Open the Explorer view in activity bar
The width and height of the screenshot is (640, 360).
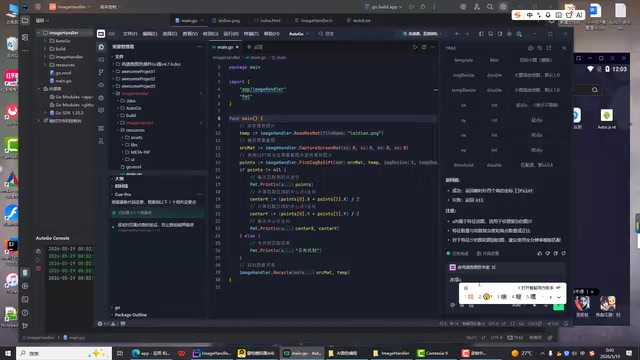pyautogui.click(x=101, y=47)
